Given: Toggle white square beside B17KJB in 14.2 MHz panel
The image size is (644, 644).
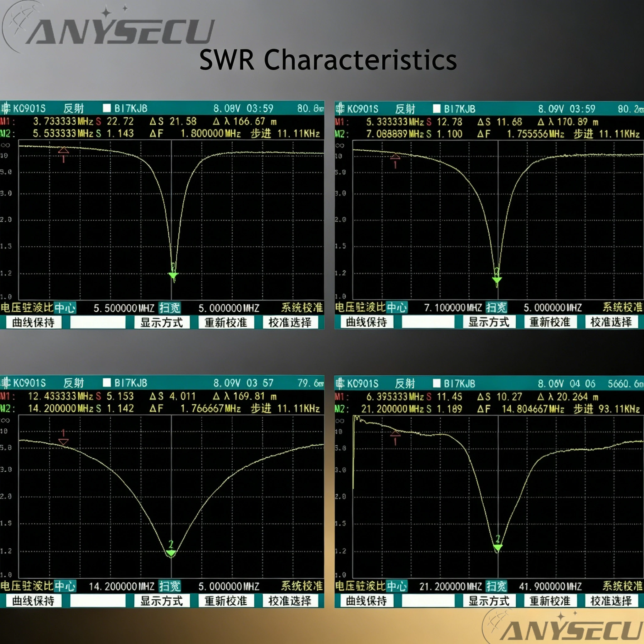Looking at the screenshot, I should pyautogui.click(x=107, y=383).
